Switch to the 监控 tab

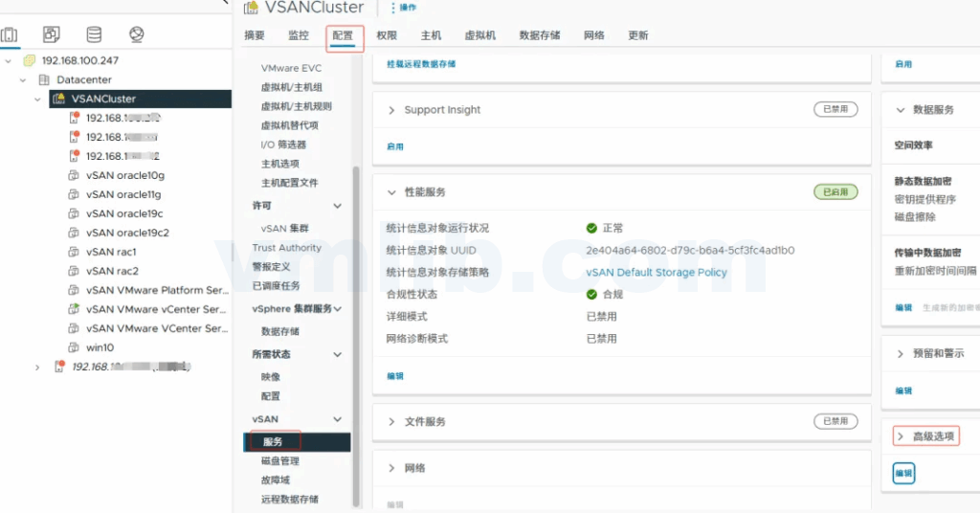[299, 35]
